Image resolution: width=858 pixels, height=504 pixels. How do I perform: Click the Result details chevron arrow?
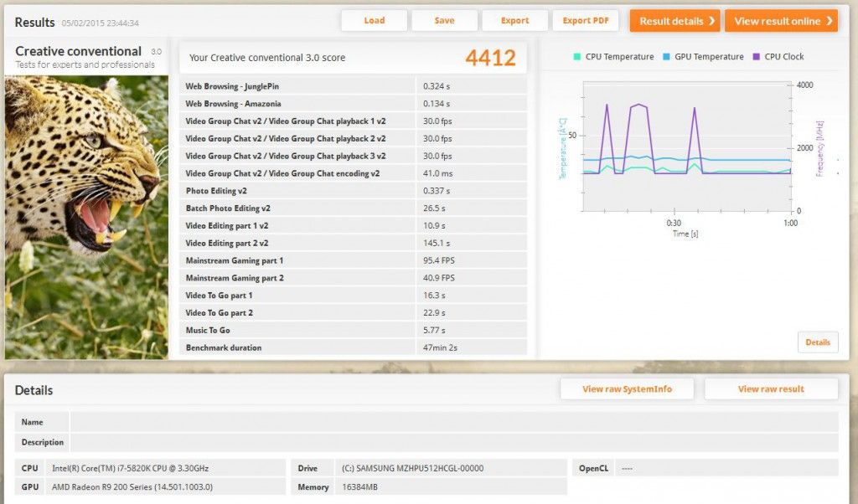[712, 21]
